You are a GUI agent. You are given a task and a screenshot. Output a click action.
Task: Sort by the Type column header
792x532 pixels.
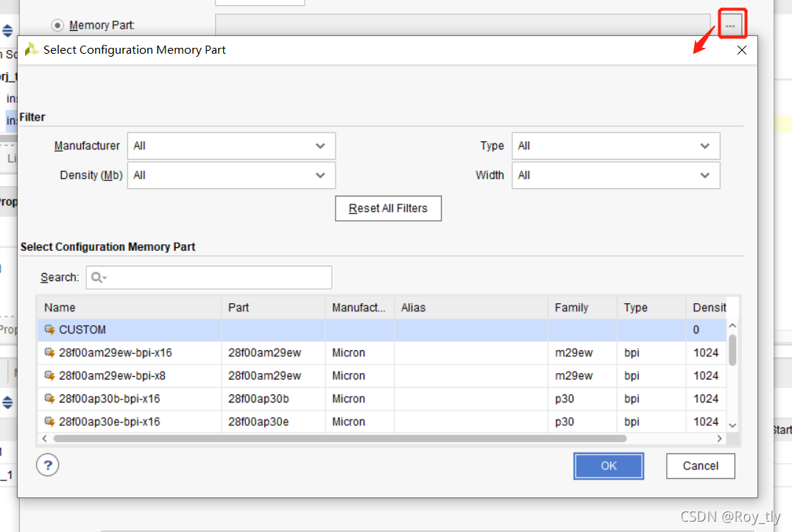click(651, 308)
